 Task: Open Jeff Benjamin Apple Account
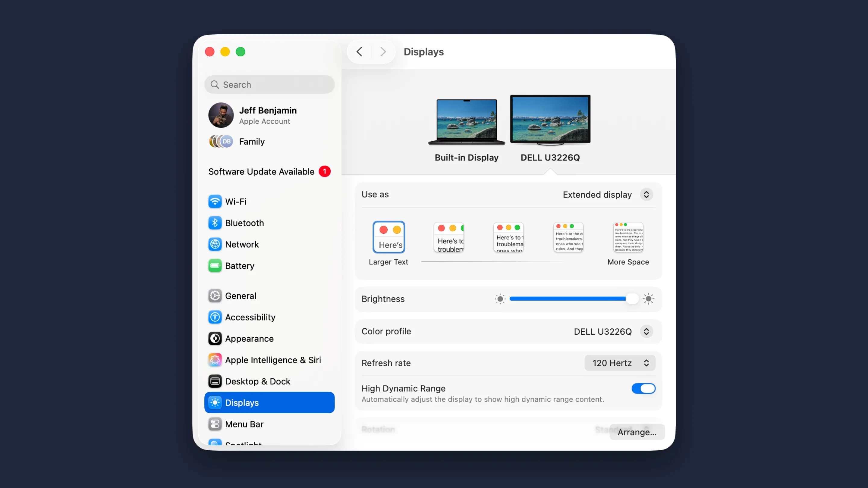point(269,115)
